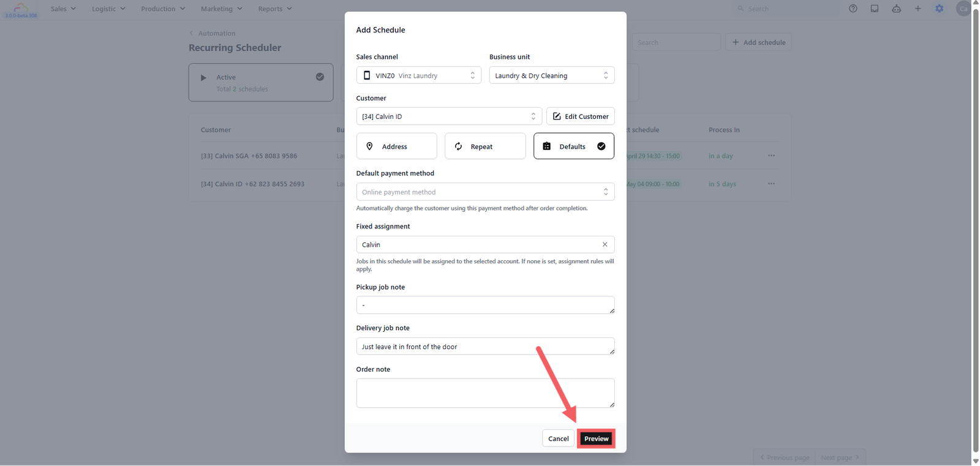Expand the Sales channel VINZO dropdown
This screenshot has height=466, width=980.
(x=418, y=75)
